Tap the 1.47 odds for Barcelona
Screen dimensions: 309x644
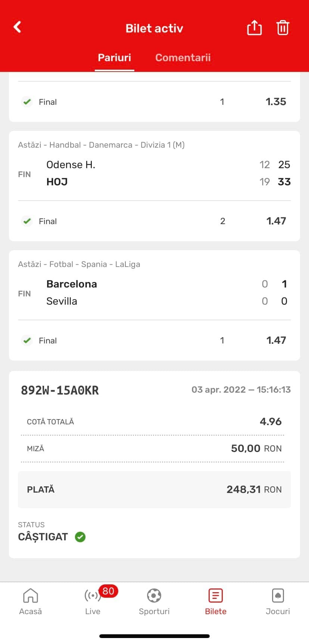pos(276,340)
